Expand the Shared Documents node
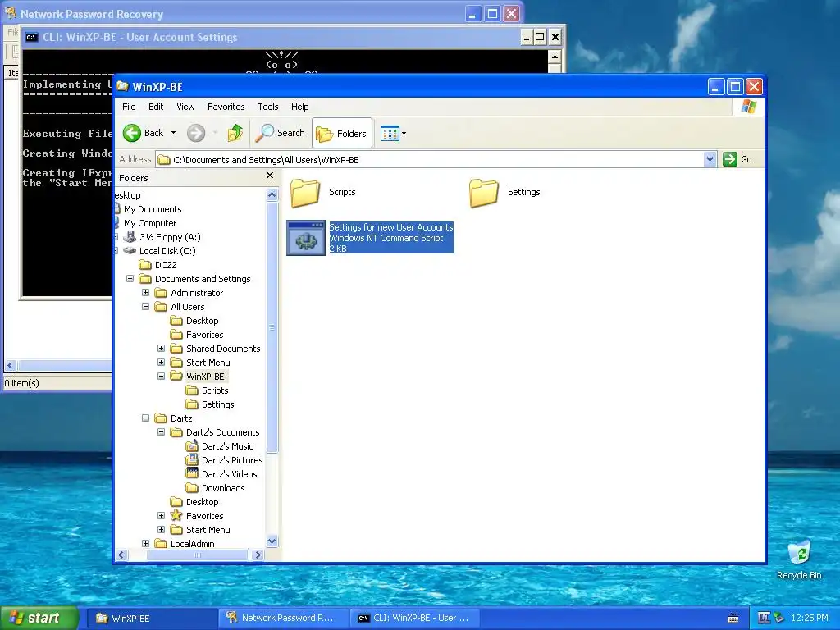 pyautogui.click(x=162, y=348)
